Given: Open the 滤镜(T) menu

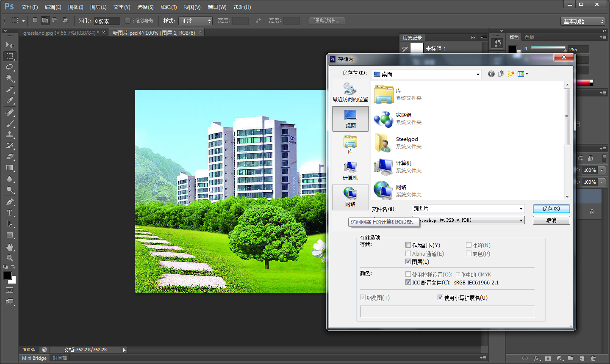Looking at the screenshot, I should point(169,7).
